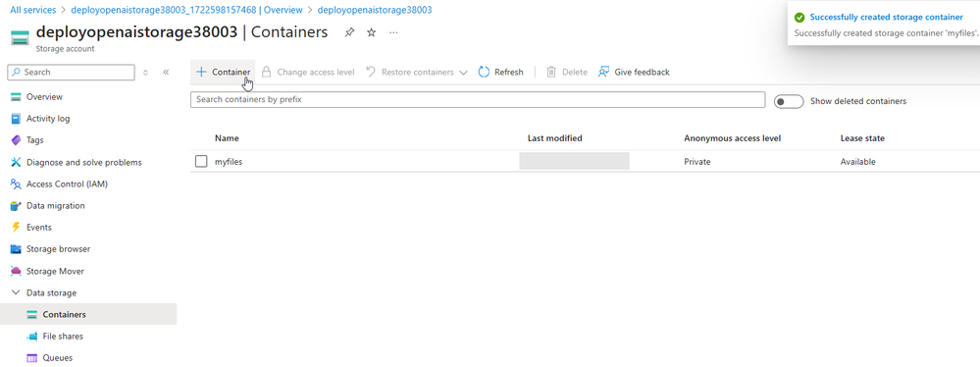Click the Anonymous access level column header
This screenshot has width=980, height=367.
pos(733,138)
